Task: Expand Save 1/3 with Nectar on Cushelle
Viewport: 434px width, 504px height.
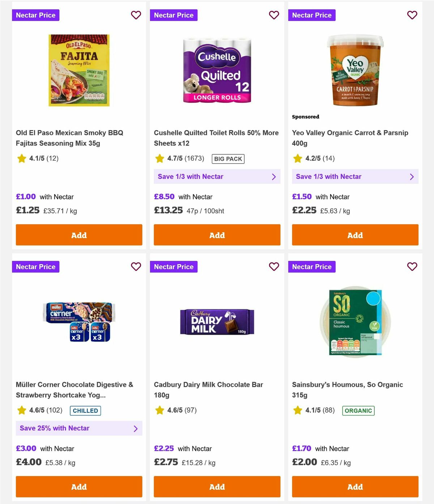Action: click(x=217, y=177)
